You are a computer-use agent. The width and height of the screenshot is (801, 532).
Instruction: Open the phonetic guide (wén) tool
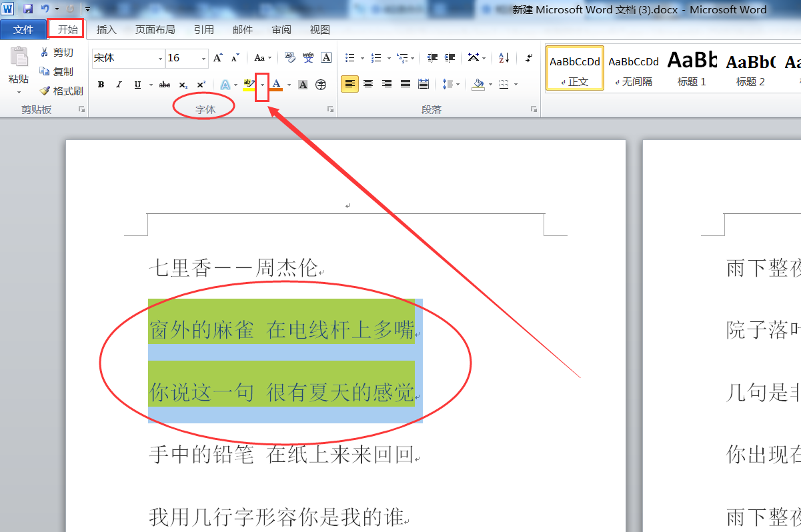point(308,58)
